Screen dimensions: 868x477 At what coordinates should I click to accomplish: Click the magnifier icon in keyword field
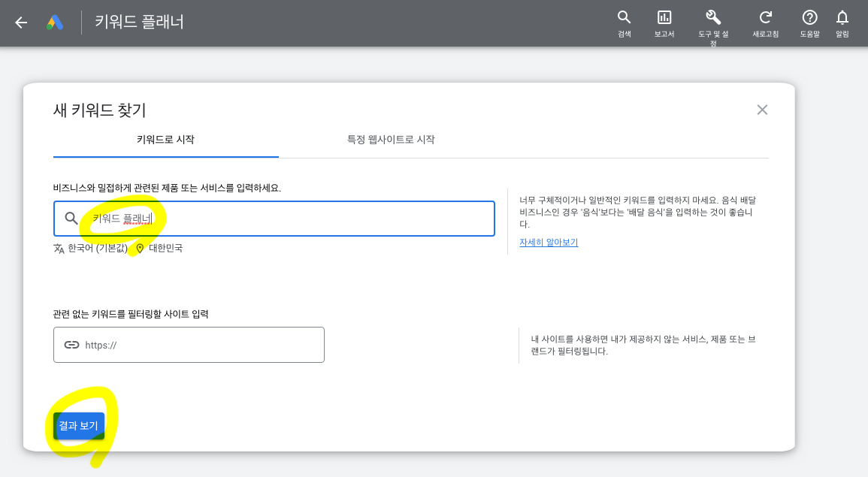coord(71,218)
